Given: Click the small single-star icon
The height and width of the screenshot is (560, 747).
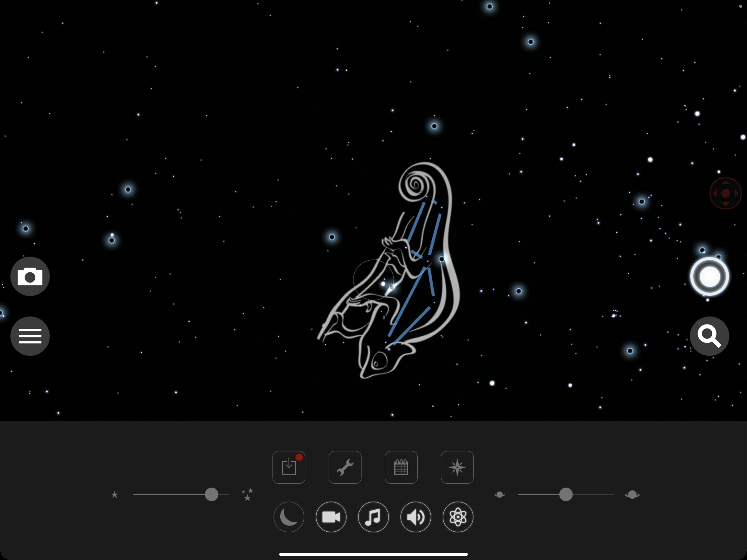Looking at the screenshot, I should [x=115, y=494].
